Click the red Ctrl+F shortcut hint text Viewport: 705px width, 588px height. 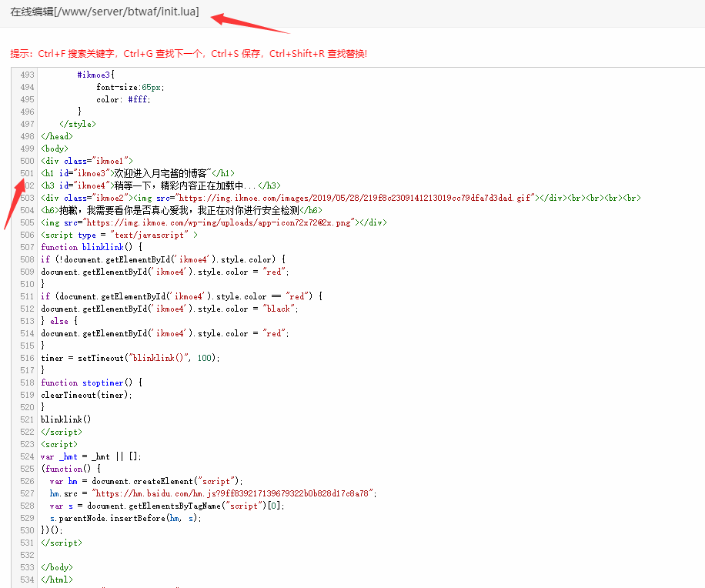(52, 54)
